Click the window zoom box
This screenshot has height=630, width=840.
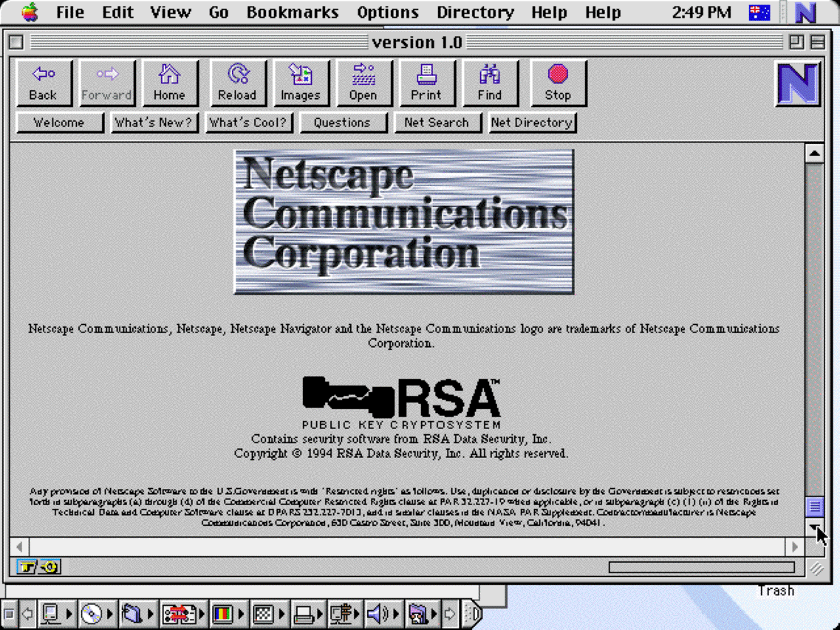(x=796, y=42)
